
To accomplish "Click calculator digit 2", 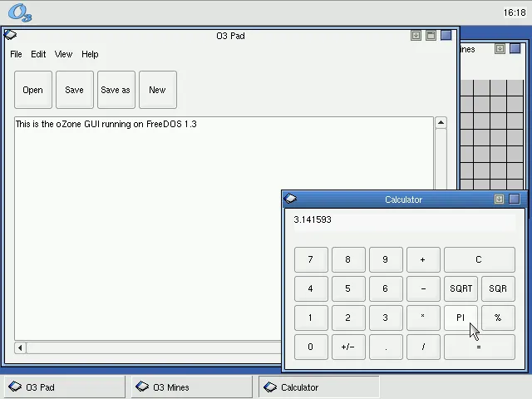I will [x=348, y=318].
